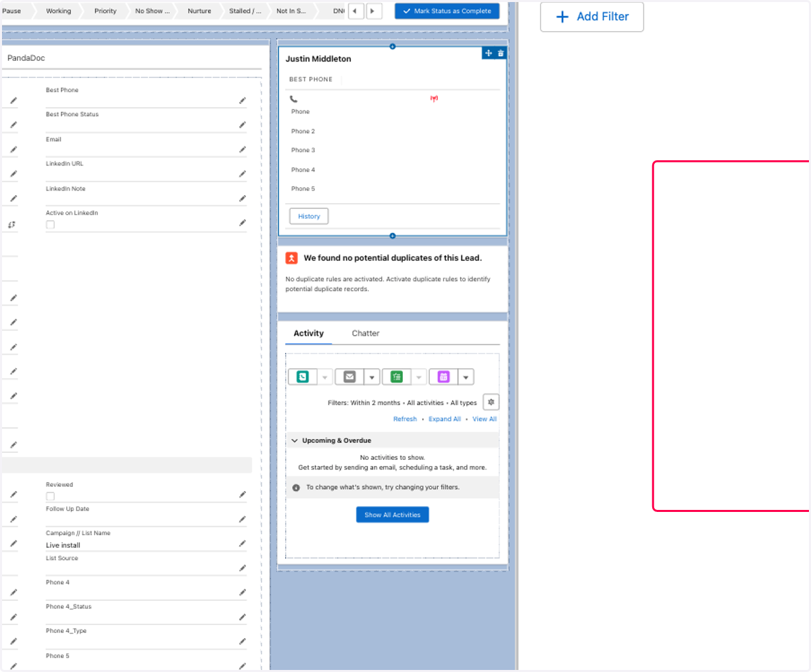Click the gray phone handset icon
The width and height of the screenshot is (811, 672).
293,99
